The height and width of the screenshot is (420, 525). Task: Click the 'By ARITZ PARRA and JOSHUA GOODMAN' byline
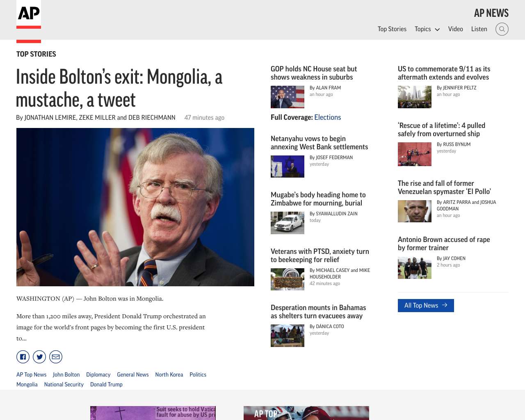tap(466, 205)
